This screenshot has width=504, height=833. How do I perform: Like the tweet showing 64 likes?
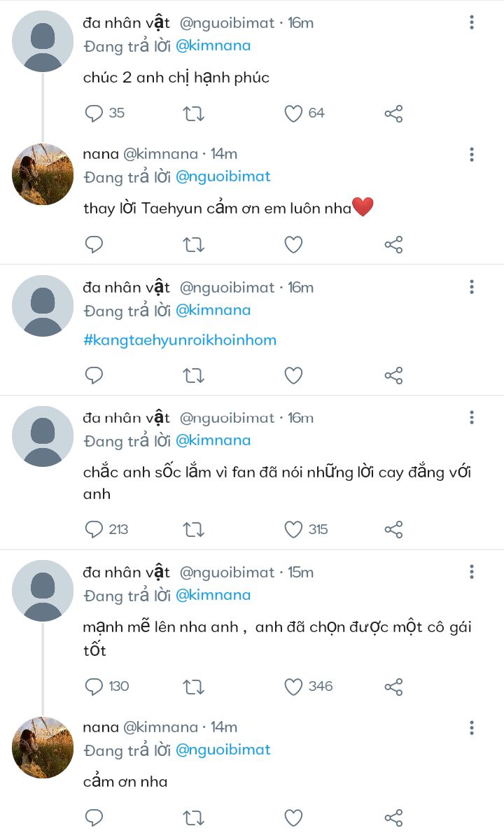click(293, 113)
